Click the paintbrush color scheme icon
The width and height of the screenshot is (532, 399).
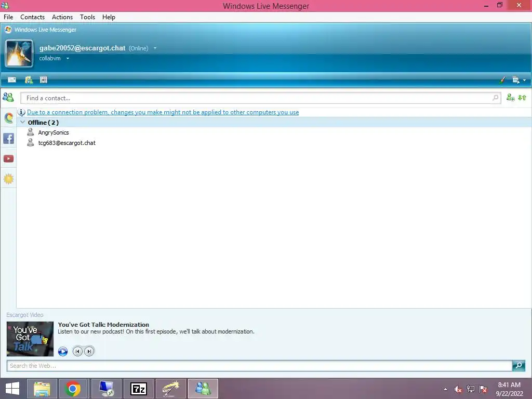coord(502,79)
